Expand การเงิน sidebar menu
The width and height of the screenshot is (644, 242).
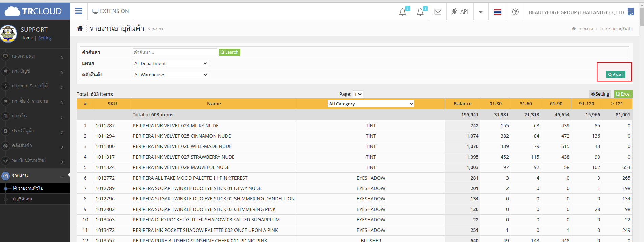(x=35, y=116)
